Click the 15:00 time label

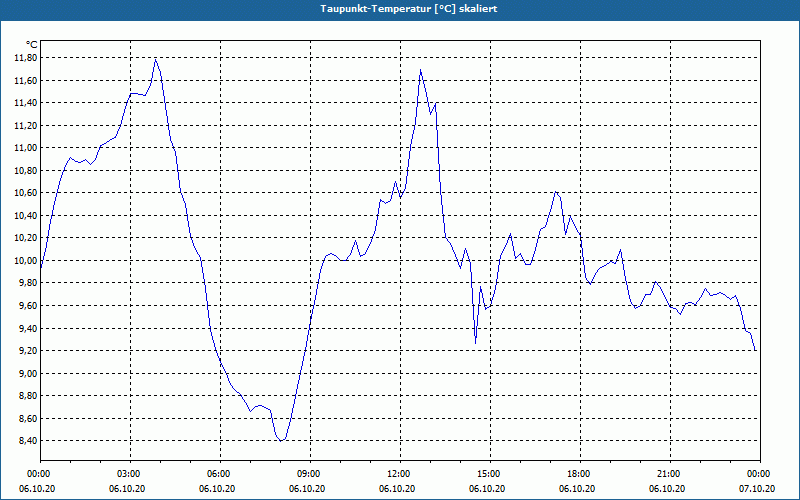[x=490, y=474]
